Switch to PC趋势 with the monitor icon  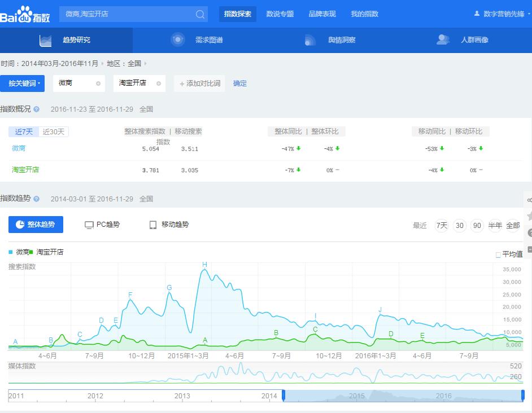coord(101,225)
